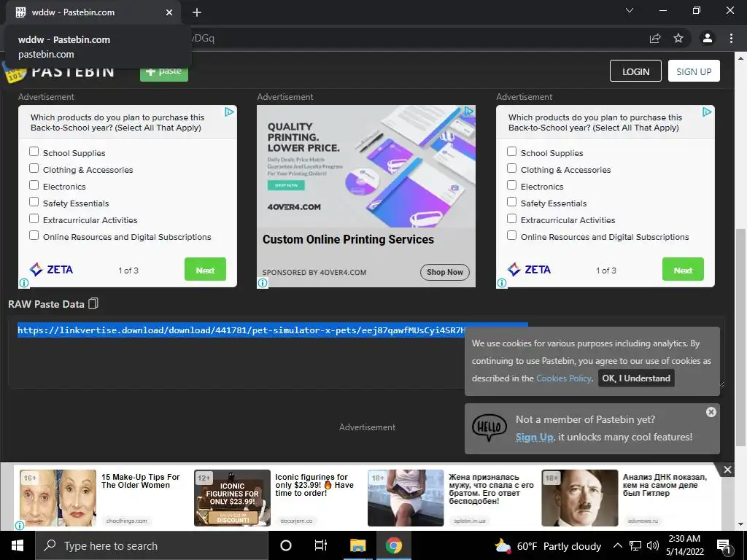Open the network icon in system tray

635,545
